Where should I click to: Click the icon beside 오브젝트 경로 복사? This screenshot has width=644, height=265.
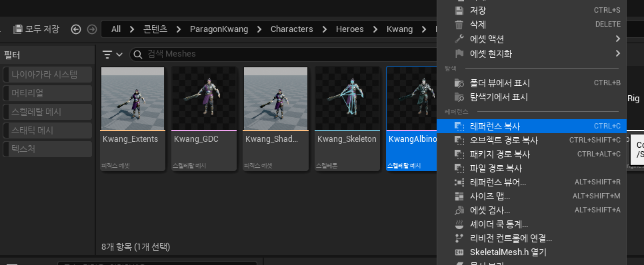pos(459,140)
